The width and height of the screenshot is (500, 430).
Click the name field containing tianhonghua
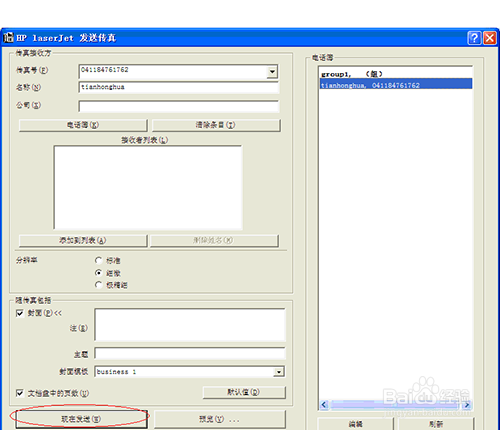click(x=179, y=87)
